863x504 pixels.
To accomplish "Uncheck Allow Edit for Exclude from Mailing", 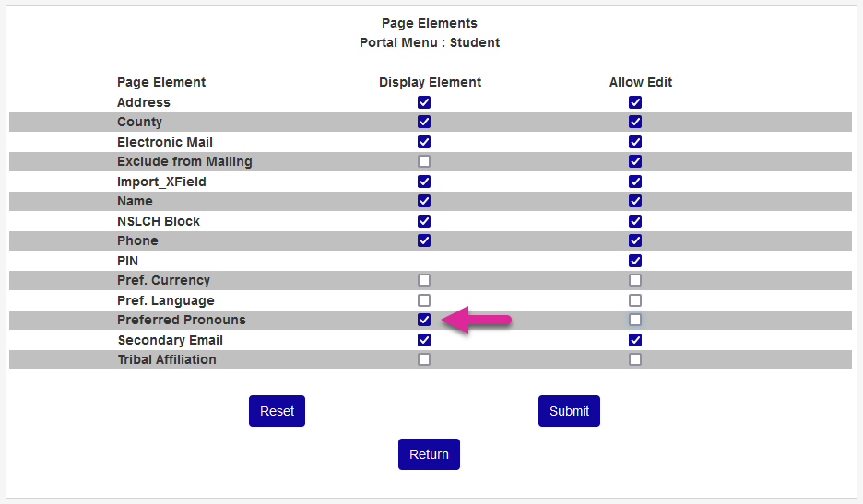I will [635, 161].
